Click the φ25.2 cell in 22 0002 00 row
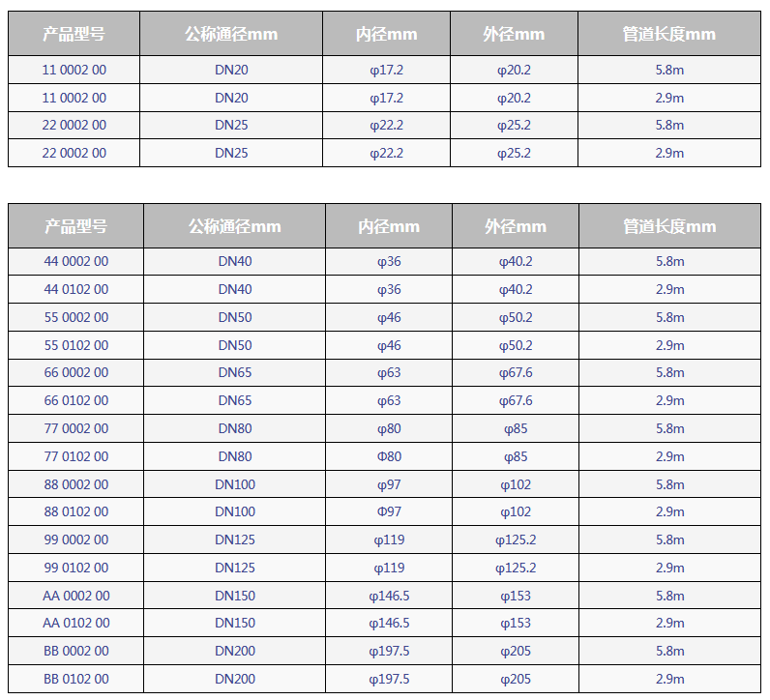770x700 pixels. coord(514,125)
